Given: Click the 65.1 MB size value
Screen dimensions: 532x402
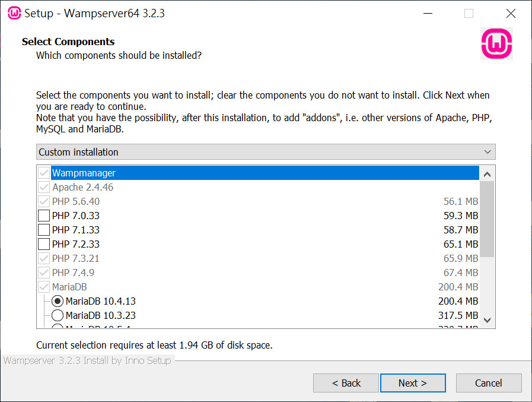Looking at the screenshot, I should 461,244.
